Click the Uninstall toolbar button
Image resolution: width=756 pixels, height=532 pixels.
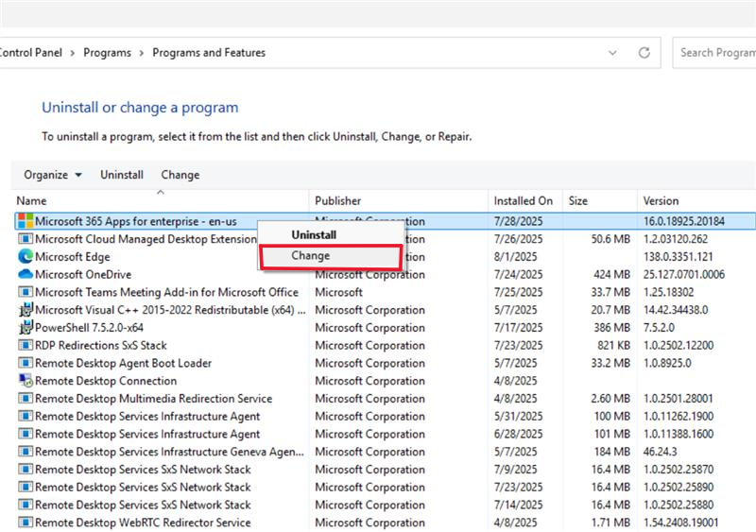pos(122,175)
